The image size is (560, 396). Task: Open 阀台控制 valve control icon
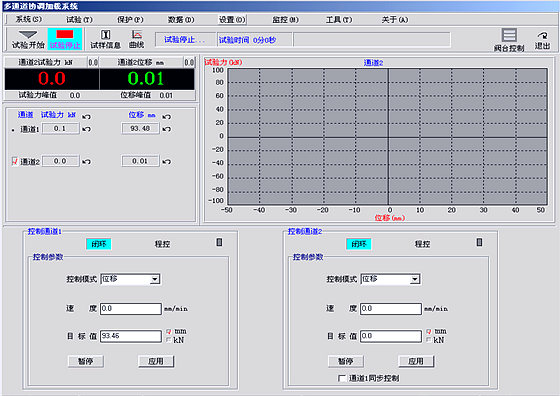tap(509, 40)
